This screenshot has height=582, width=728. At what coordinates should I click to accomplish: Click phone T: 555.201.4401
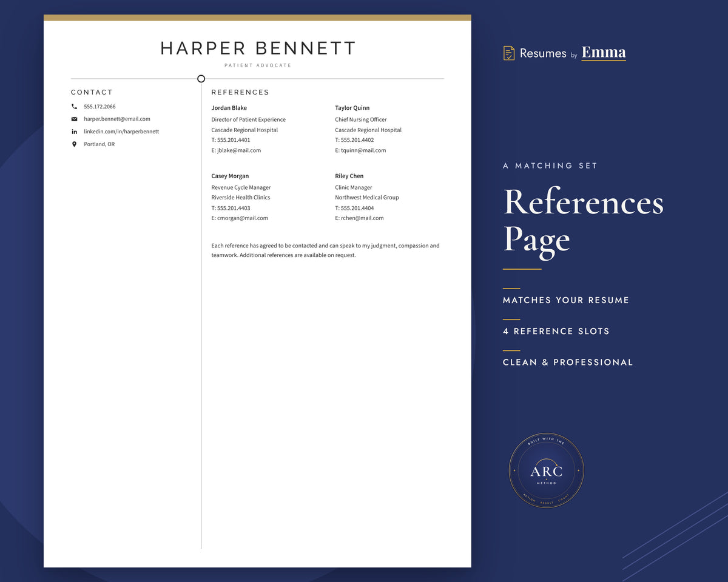click(x=231, y=140)
